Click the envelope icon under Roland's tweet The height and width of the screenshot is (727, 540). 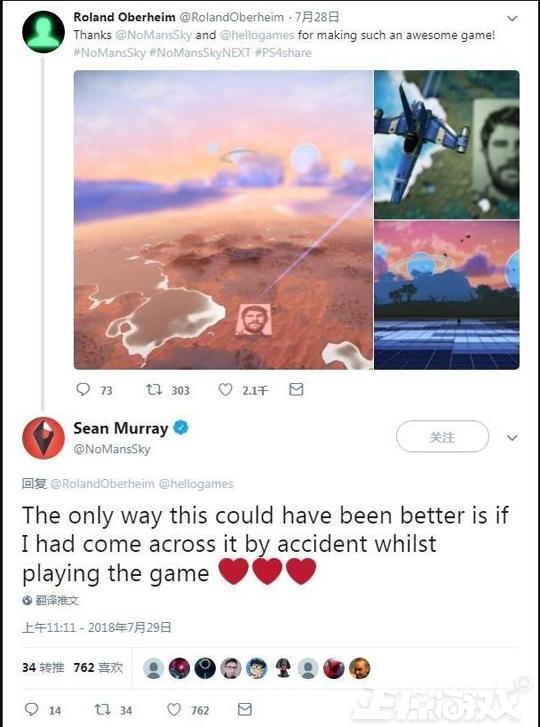click(296, 390)
